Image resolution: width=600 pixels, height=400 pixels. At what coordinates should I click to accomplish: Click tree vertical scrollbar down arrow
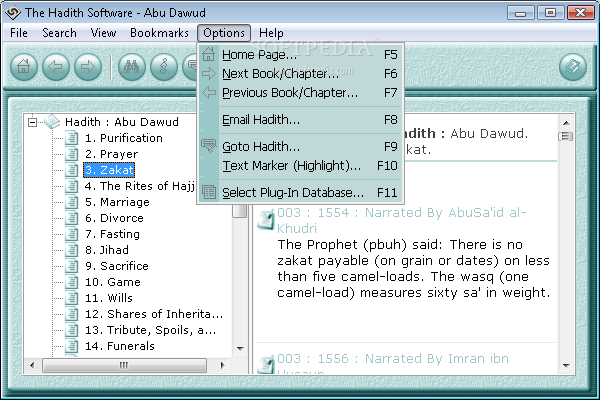(240, 348)
